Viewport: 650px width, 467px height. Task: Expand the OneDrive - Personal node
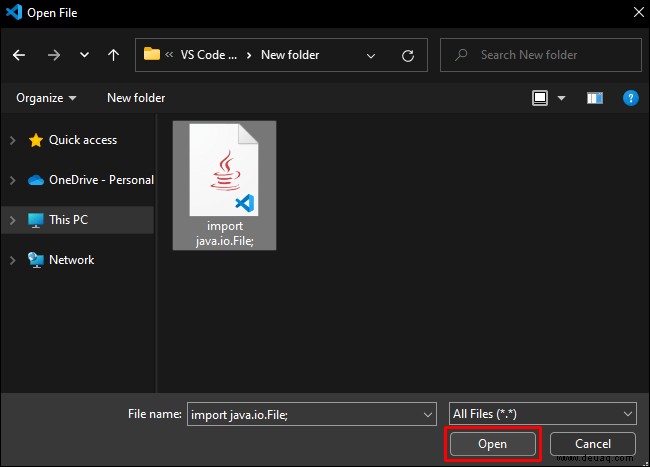coord(12,180)
